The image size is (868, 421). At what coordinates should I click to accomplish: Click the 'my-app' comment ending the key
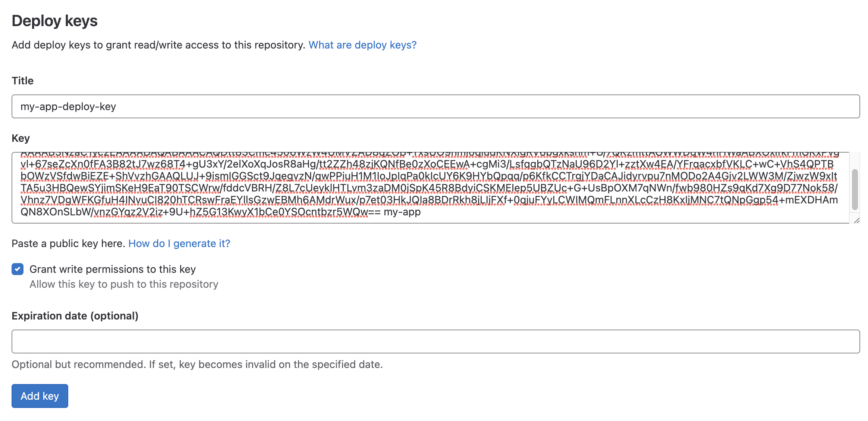[402, 212]
